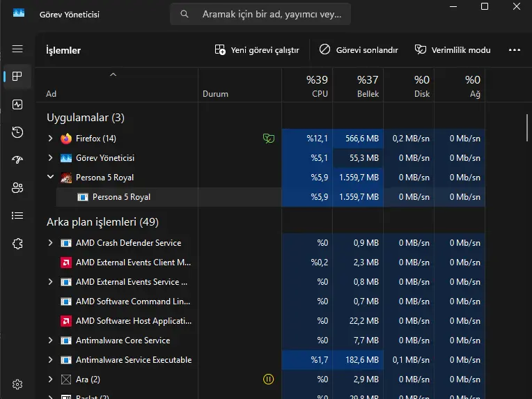Collapse the Persona 5 Royal group
Screen dimensions: 532x399
pos(50,177)
